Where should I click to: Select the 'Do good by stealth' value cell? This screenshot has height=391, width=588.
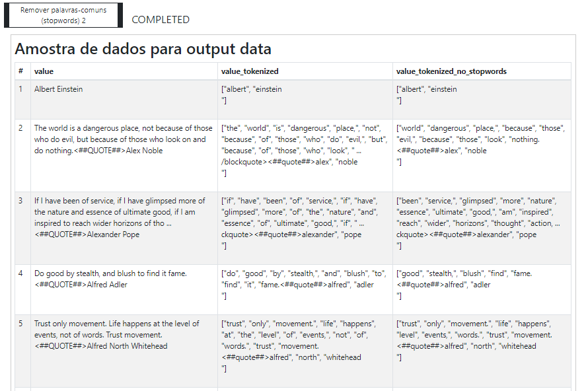pyautogui.click(x=124, y=289)
